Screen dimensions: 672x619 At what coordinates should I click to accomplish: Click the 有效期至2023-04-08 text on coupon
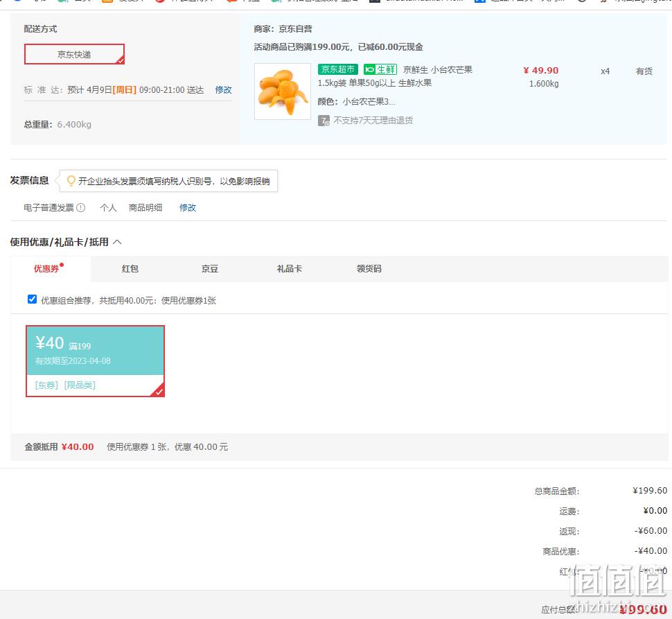click(x=73, y=361)
